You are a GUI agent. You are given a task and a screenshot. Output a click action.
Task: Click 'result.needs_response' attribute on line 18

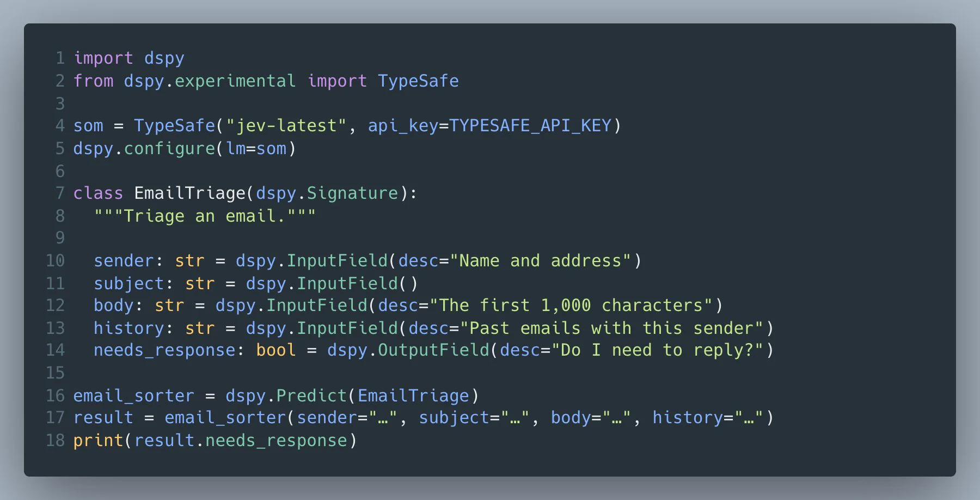[241, 441]
